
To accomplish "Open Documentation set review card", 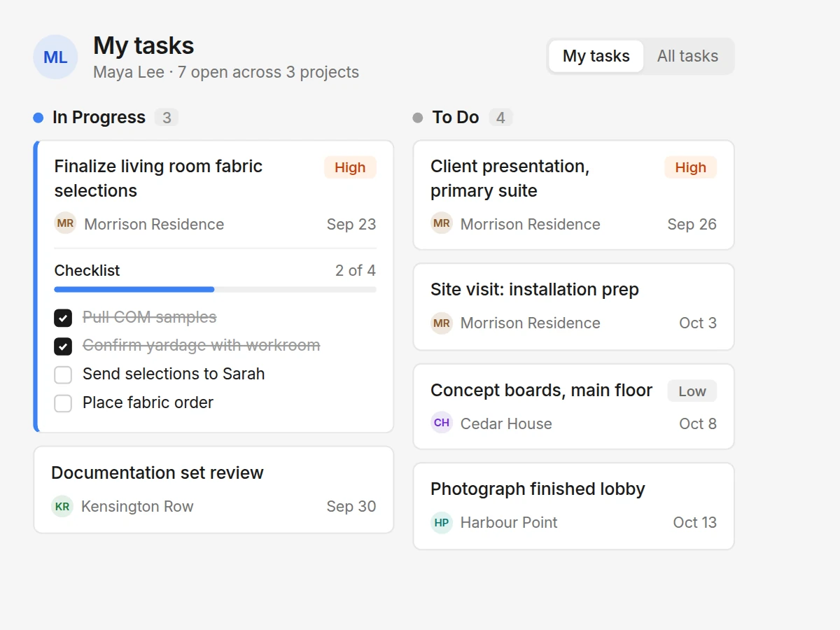I will (213, 490).
